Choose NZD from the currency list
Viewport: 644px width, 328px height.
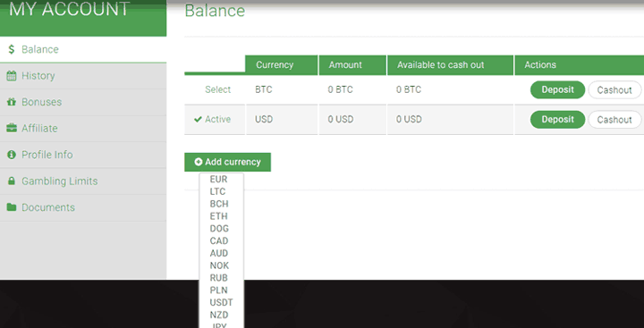coord(219,315)
